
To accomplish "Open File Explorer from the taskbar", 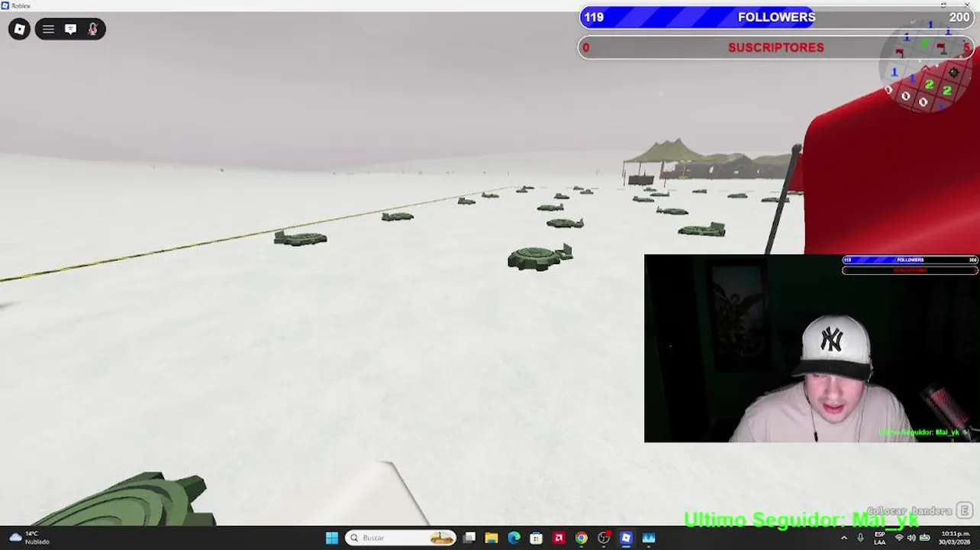I will [x=492, y=538].
